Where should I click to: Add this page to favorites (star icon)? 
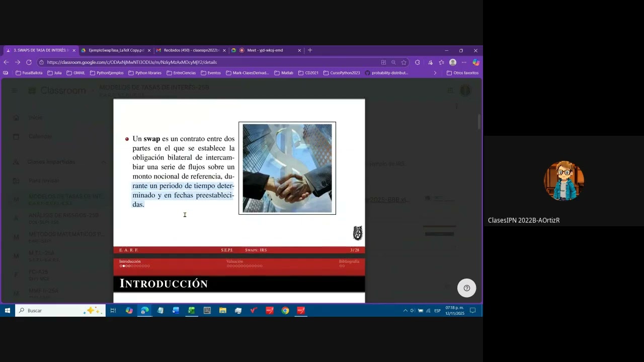[404, 62]
